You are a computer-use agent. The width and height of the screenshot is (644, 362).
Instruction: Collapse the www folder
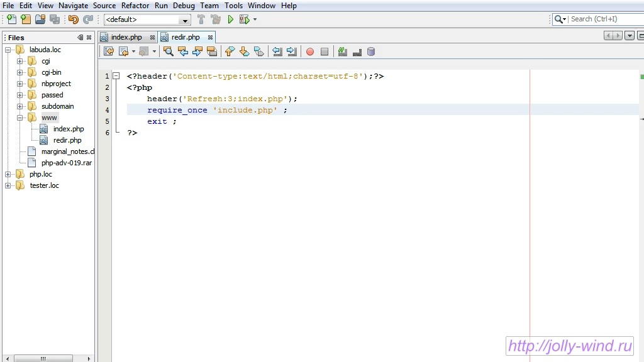pos(19,118)
